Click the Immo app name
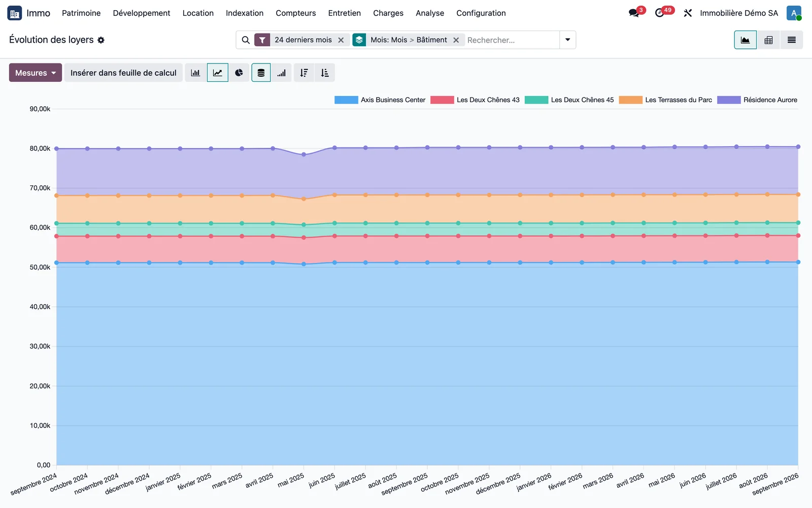 [x=39, y=13]
